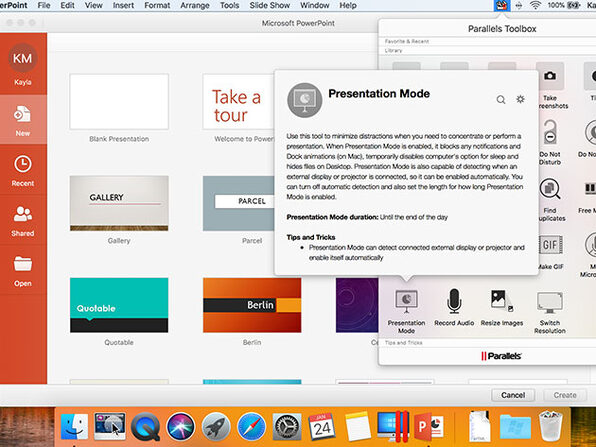
Task: Open the Format menu
Action: click(157, 5)
